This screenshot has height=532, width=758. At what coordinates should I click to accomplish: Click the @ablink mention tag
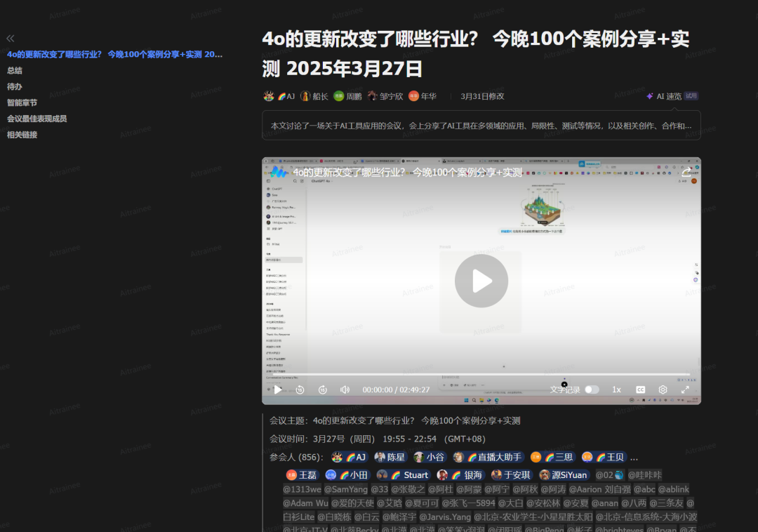point(673,489)
